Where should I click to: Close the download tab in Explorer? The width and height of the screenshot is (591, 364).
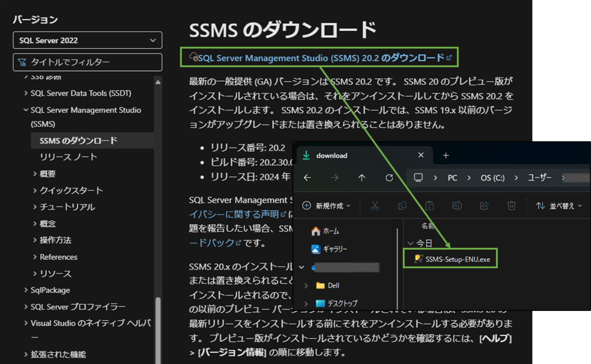tap(421, 155)
